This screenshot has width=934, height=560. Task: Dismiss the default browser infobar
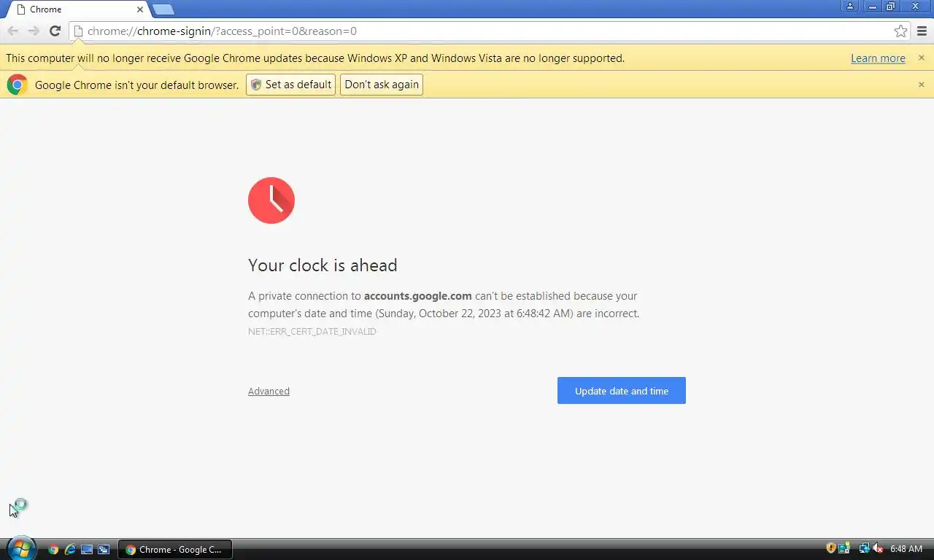921,85
